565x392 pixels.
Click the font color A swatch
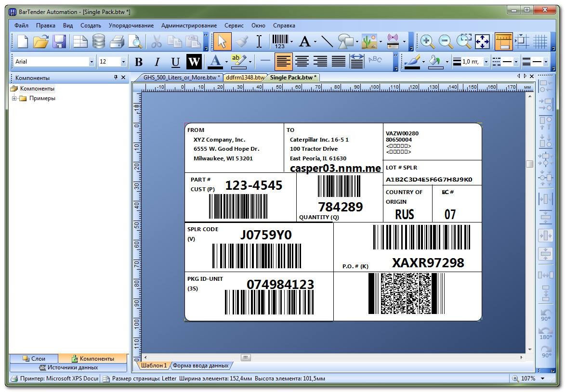pyautogui.click(x=215, y=62)
